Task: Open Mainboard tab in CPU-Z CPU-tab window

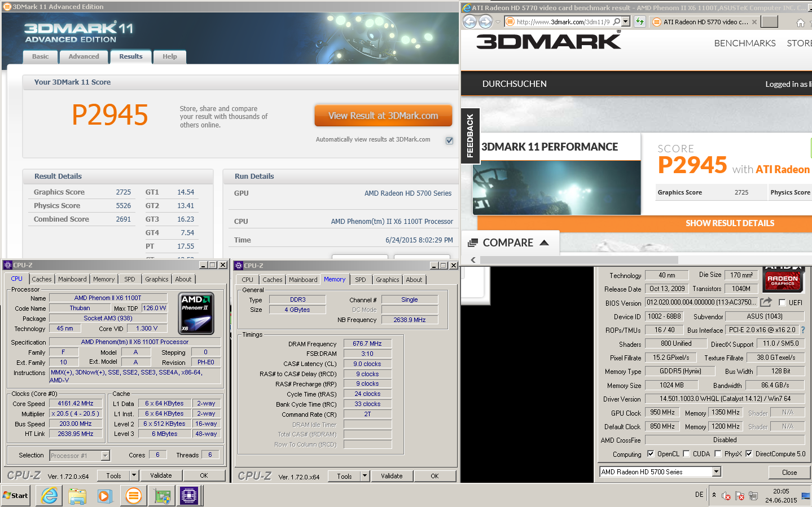Action: 72,279
